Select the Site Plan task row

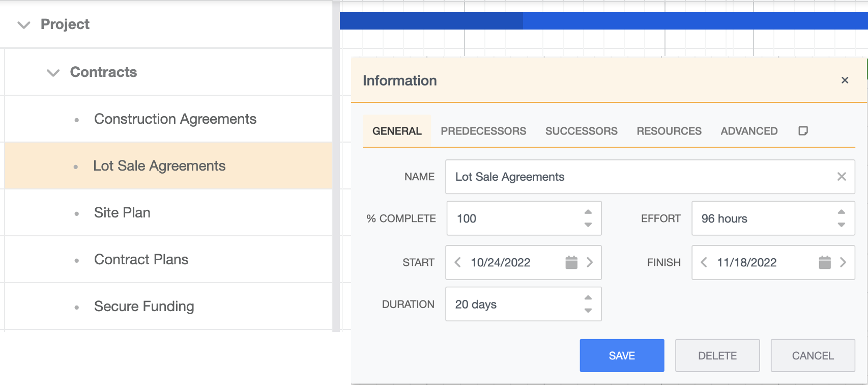click(x=168, y=213)
